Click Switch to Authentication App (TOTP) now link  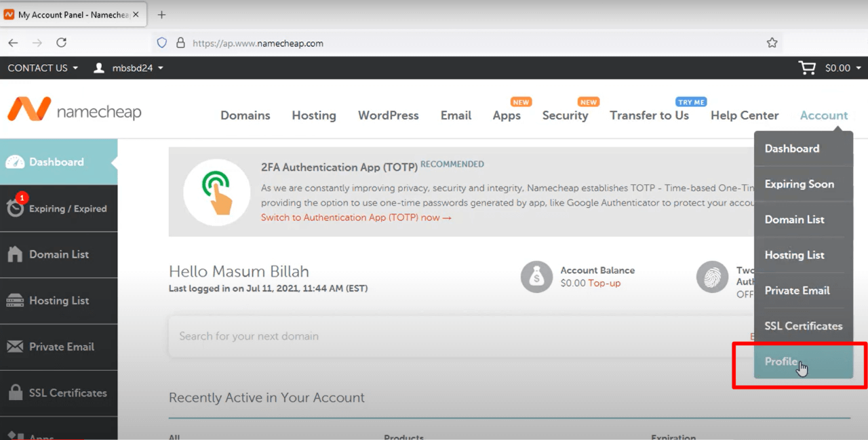356,218
